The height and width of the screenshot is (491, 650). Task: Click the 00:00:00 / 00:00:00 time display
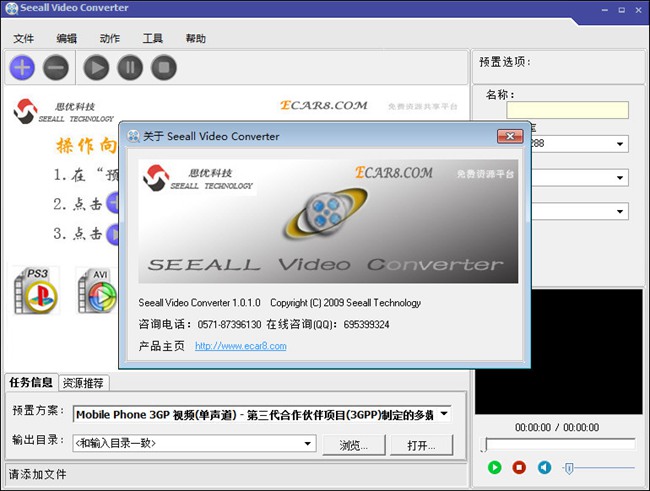[x=557, y=427]
